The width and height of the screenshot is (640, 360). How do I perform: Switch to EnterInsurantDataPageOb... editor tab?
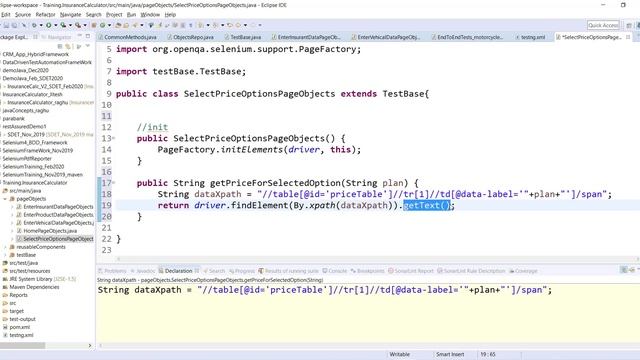(x=306, y=37)
